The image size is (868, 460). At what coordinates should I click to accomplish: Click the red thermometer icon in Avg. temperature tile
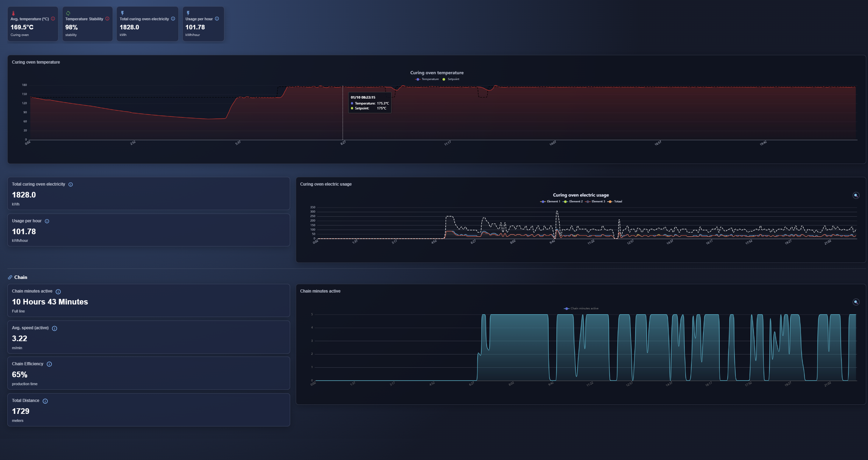pyautogui.click(x=13, y=13)
